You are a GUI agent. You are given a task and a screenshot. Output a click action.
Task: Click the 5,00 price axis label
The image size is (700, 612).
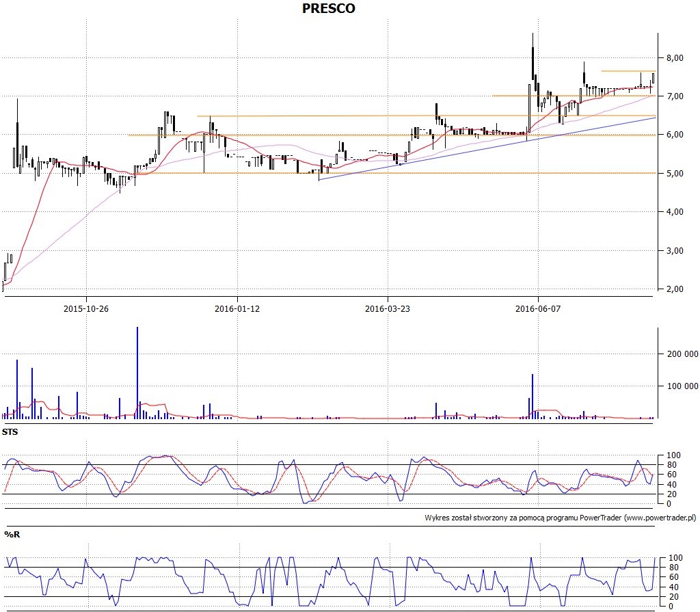coord(675,173)
